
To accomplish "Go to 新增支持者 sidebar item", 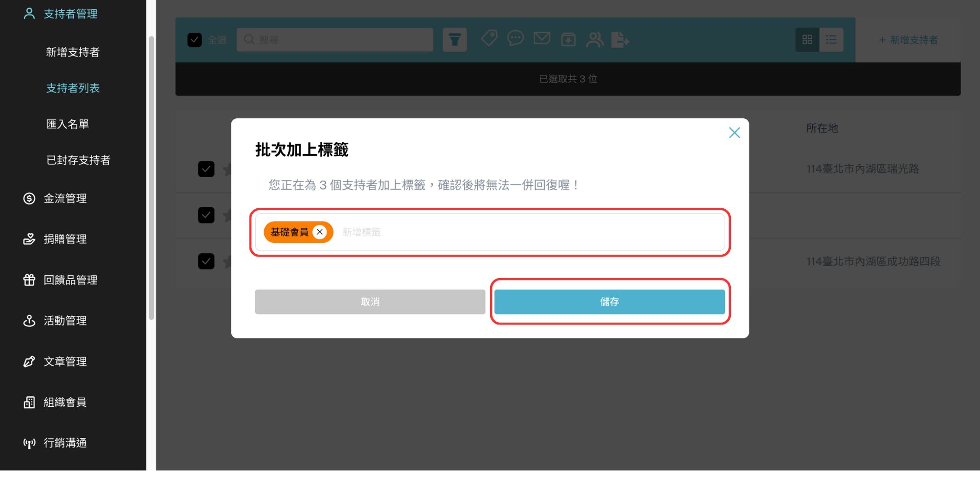I will [x=73, y=52].
